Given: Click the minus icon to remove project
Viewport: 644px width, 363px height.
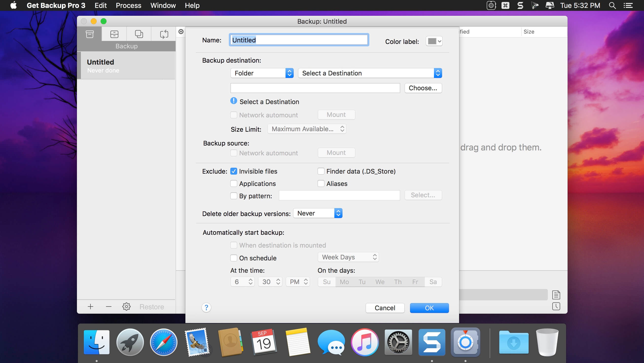Looking at the screenshot, I should tap(108, 307).
